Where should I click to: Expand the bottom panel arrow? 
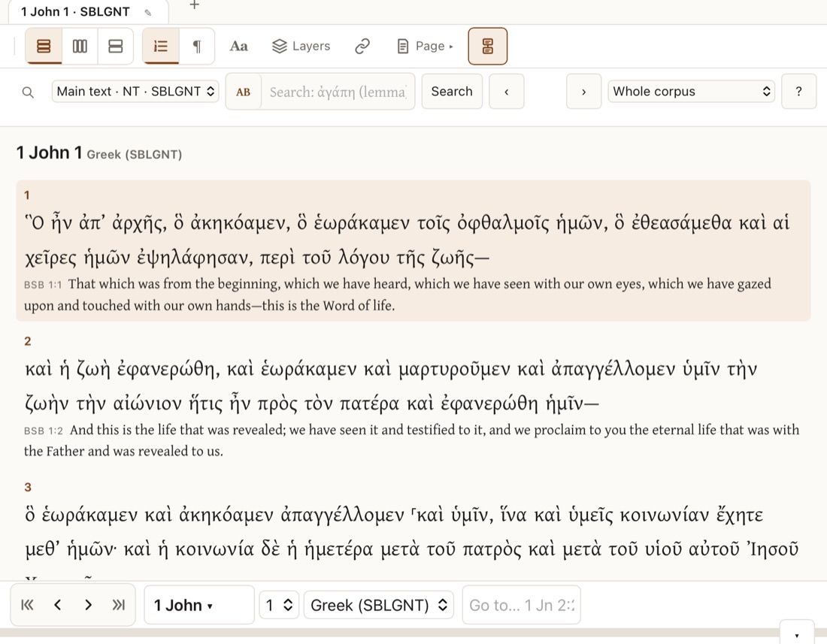coord(797,634)
